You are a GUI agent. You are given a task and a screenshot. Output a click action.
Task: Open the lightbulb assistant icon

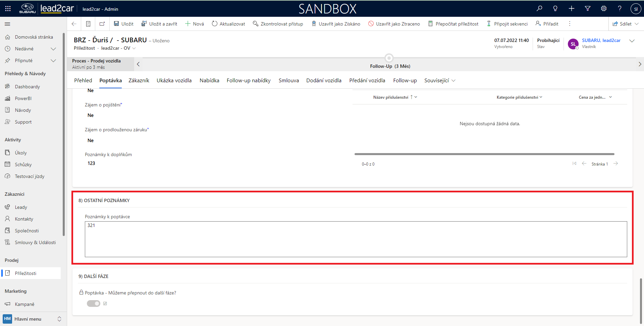pos(555,9)
